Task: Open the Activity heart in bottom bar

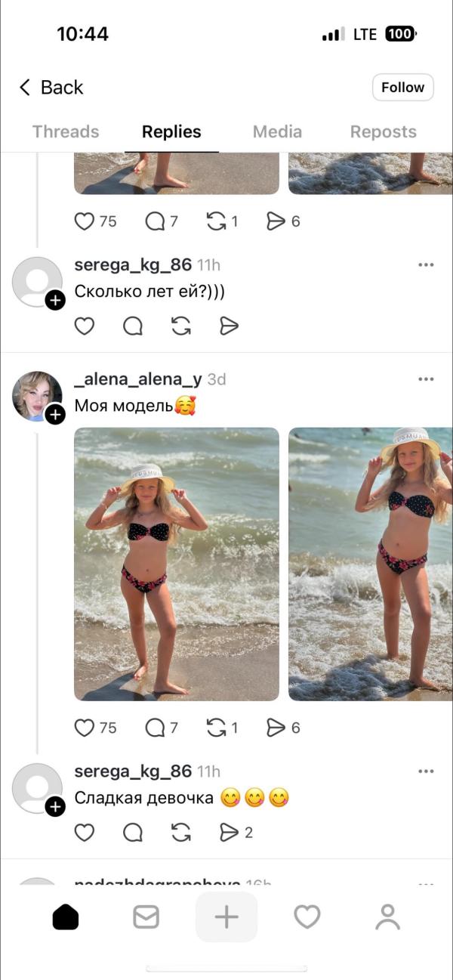Action: (307, 917)
